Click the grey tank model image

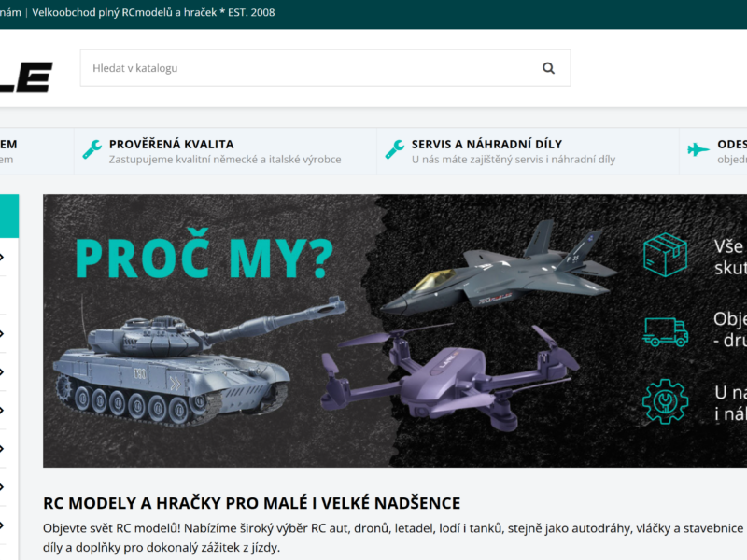coord(199,362)
